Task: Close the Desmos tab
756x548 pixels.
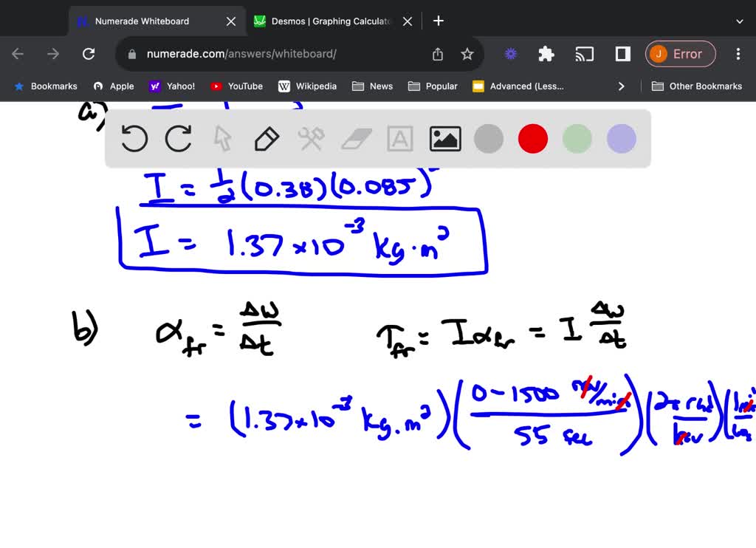Action: (408, 21)
